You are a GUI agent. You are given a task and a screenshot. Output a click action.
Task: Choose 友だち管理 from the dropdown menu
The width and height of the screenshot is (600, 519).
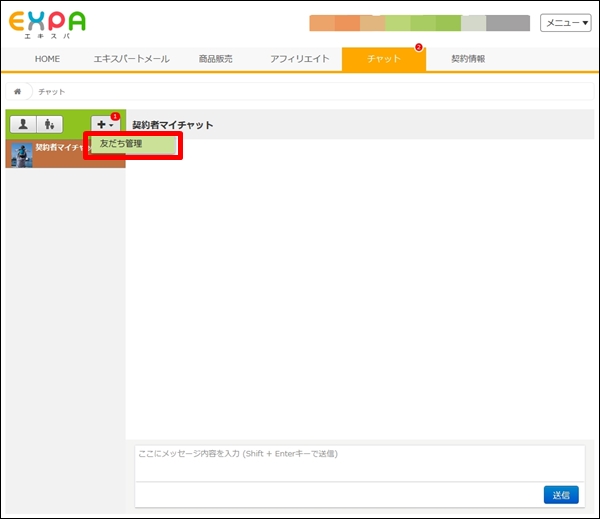[133, 144]
